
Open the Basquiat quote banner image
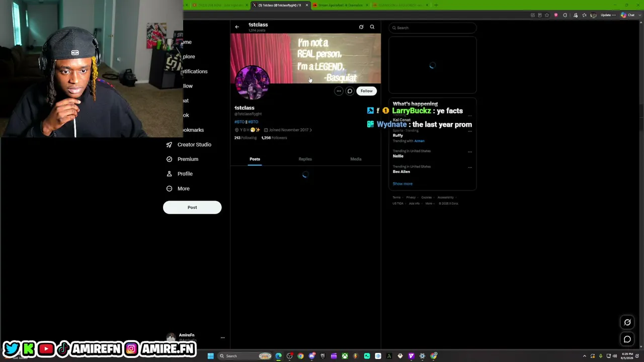(305, 58)
